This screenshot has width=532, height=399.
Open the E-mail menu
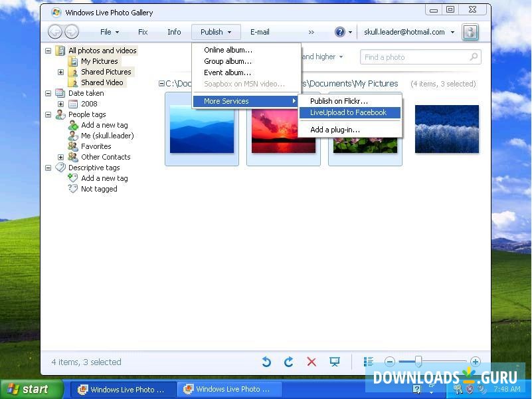point(259,31)
